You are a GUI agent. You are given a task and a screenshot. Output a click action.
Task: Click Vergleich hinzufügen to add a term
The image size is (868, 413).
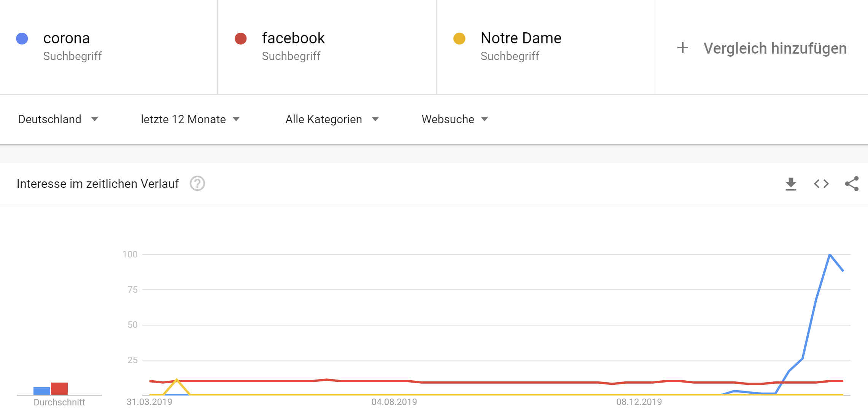[775, 48]
